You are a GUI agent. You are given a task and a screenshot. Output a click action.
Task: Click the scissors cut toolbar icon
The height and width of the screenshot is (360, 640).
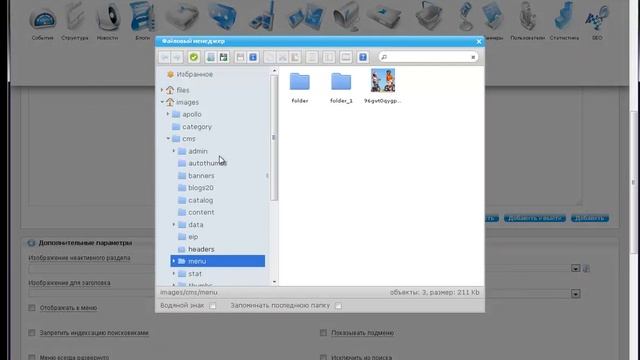pos(282,57)
